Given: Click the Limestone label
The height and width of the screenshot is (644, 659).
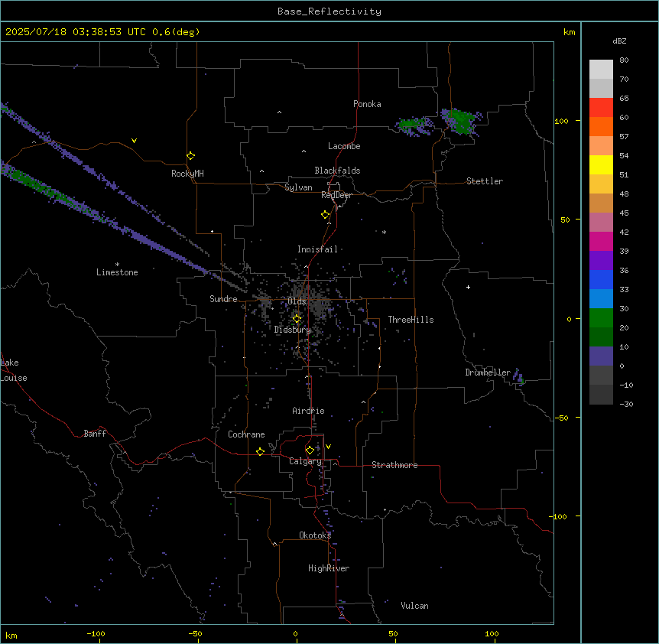Looking at the screenshot, I should [x=117, y=272].
